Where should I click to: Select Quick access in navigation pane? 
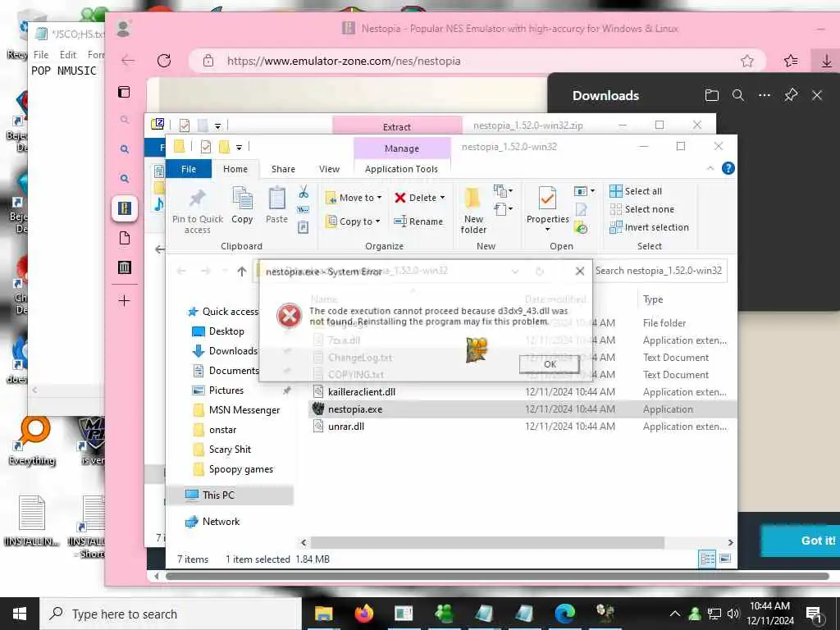click(x=223, y=311)
